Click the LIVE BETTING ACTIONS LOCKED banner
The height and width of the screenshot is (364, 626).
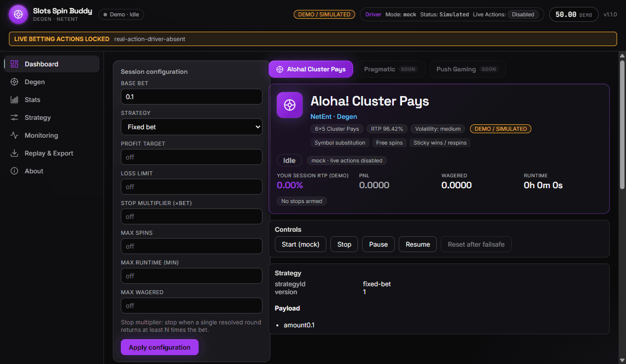click(313, 39)
